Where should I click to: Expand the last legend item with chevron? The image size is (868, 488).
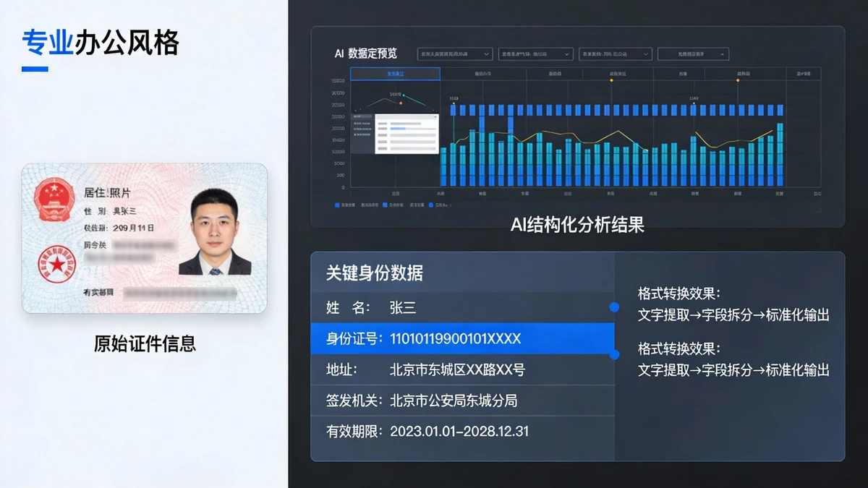[441, 205]
